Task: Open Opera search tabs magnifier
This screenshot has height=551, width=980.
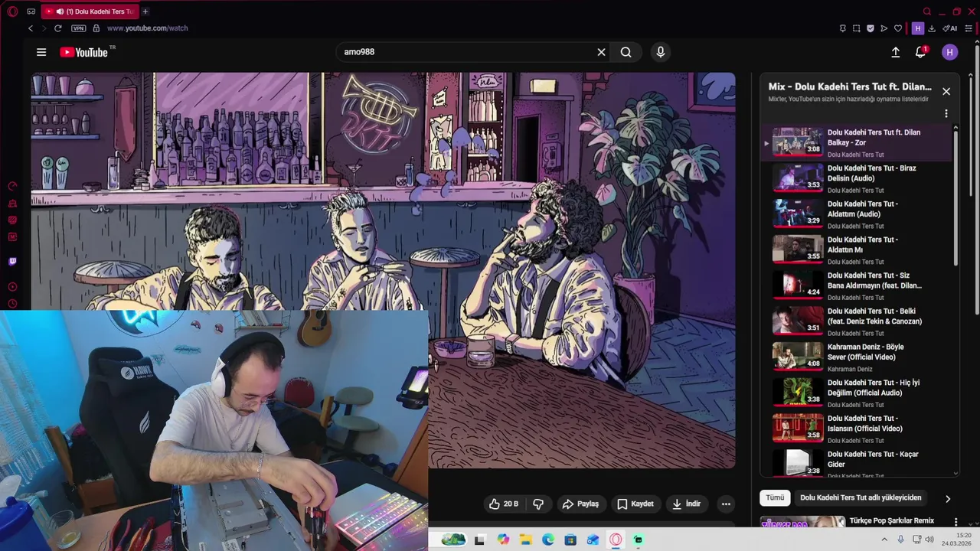Action: (x=927, y=11)
